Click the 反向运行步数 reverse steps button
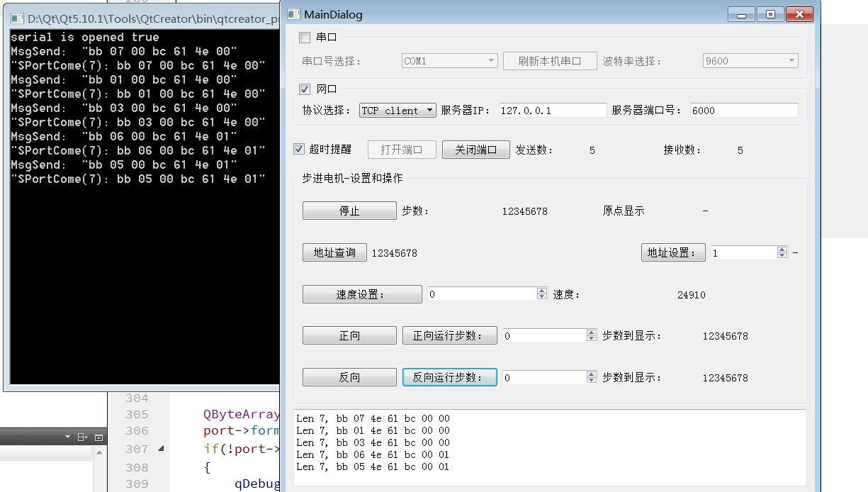This screenshot has width=868, height=492. pos(449,378)
